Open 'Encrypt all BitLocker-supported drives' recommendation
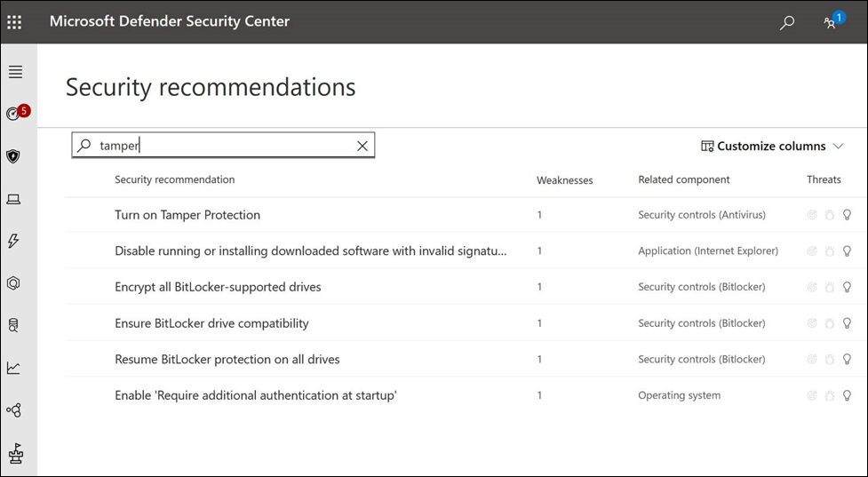868x477 pixels. pos(218,287)
